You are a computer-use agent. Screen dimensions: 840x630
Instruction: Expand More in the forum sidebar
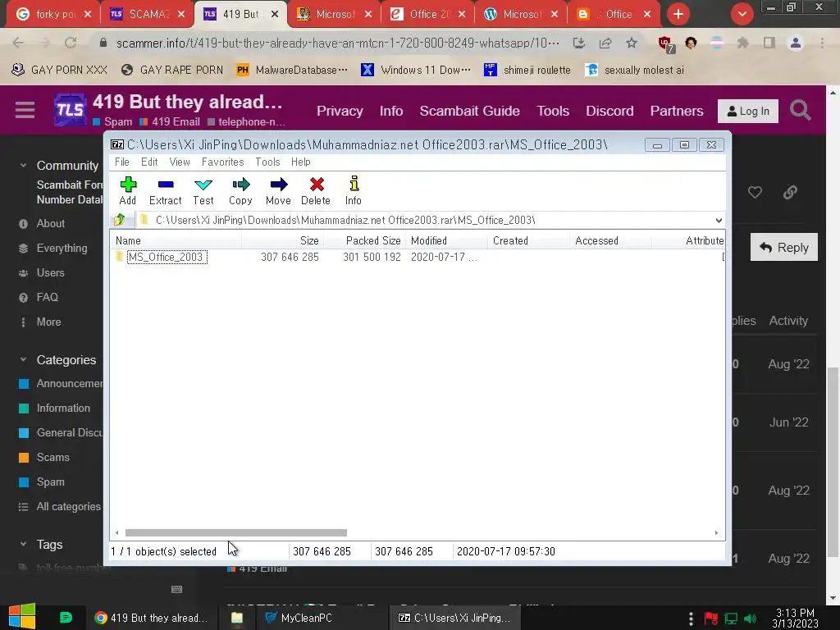tap(48, 322)
